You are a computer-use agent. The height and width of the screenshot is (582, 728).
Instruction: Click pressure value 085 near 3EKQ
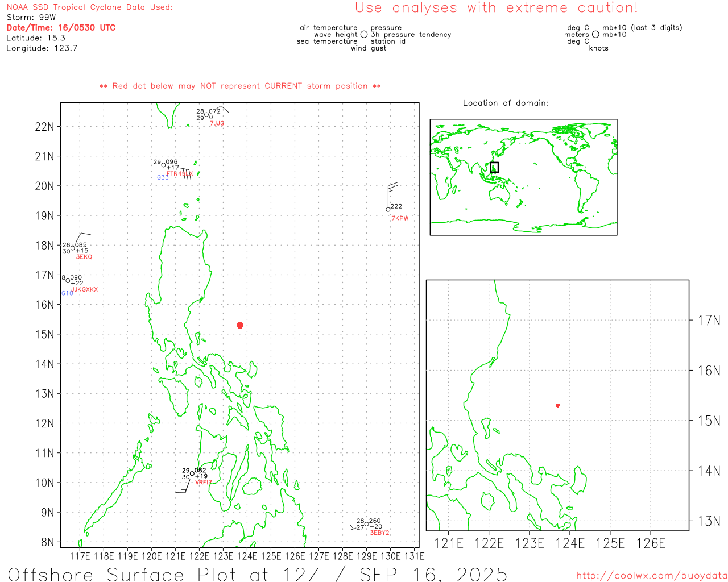click(x=81, y=246)
